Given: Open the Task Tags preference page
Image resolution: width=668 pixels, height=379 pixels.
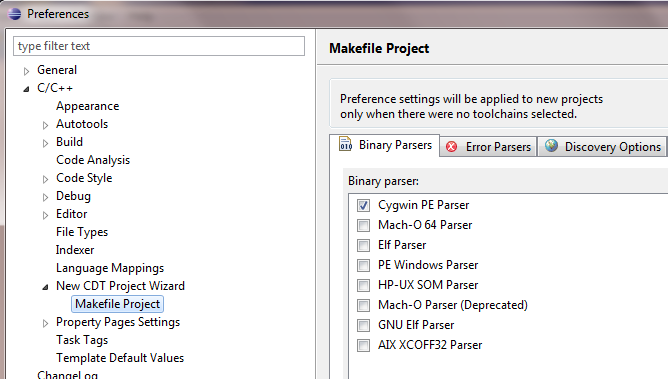Looking at the screenshot, I should (x=82, y=340).
